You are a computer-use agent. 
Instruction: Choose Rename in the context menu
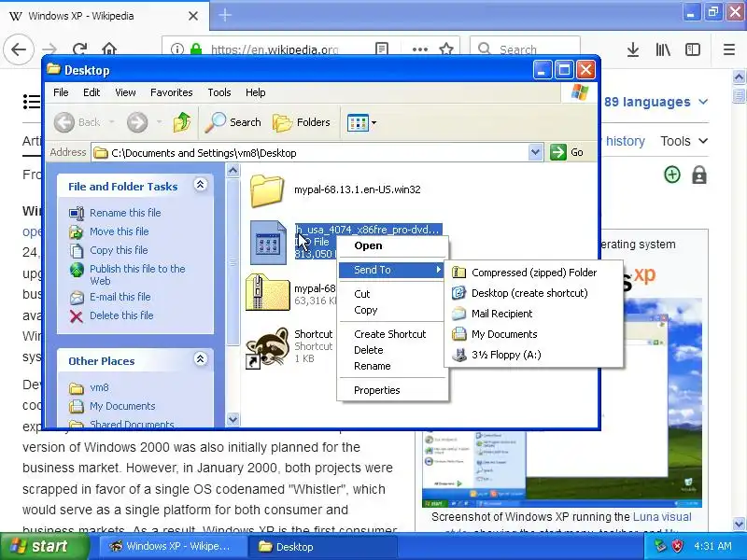click(392, 366)
